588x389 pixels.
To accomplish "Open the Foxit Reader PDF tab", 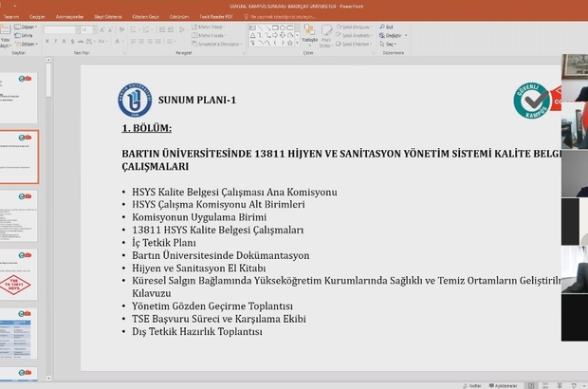I will (x=216, y=16).
